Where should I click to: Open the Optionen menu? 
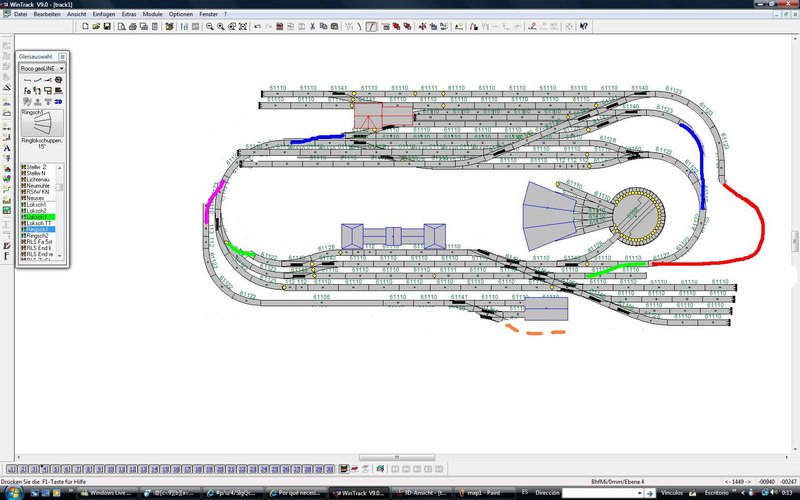[181, 14]
